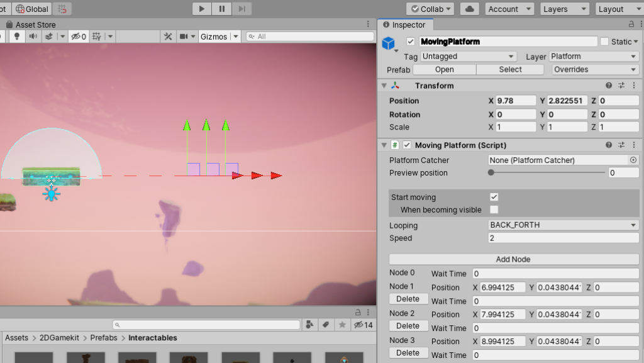Image resolution: width=644 pixels, height=363 pixels.
Task: Open the cloud services icon
Action: point(469,9)
